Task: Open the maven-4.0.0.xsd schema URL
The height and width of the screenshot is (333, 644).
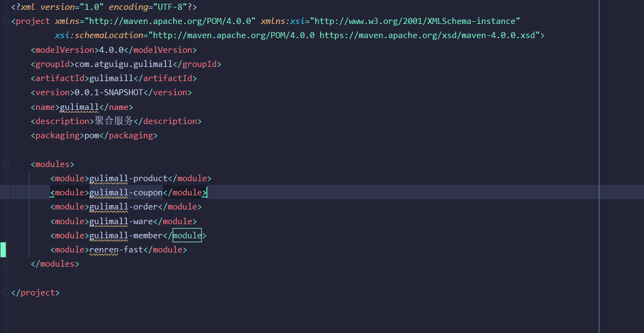Action: coord(427,35)
